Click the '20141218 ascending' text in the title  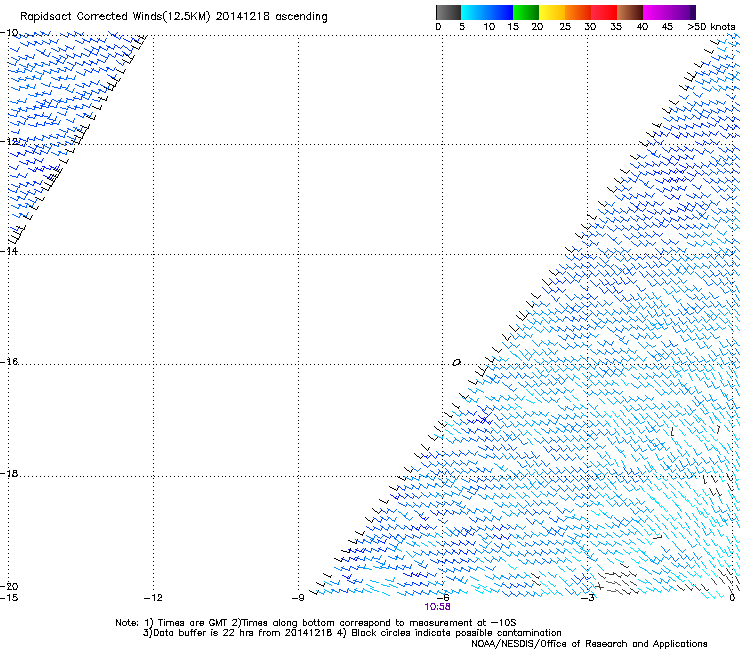(x=271, y=17)
